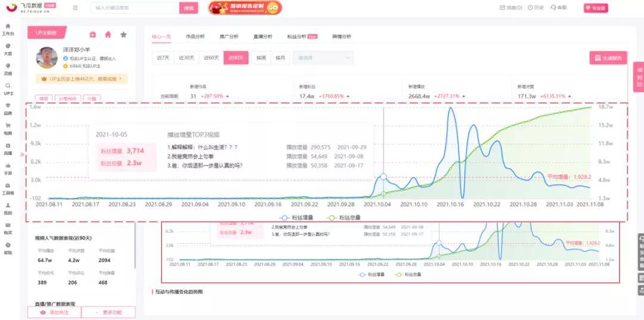The height and width of the screenshot is (320, 644).
Task: Expand the 更多功能 menu at bottom
Action: 109,312
